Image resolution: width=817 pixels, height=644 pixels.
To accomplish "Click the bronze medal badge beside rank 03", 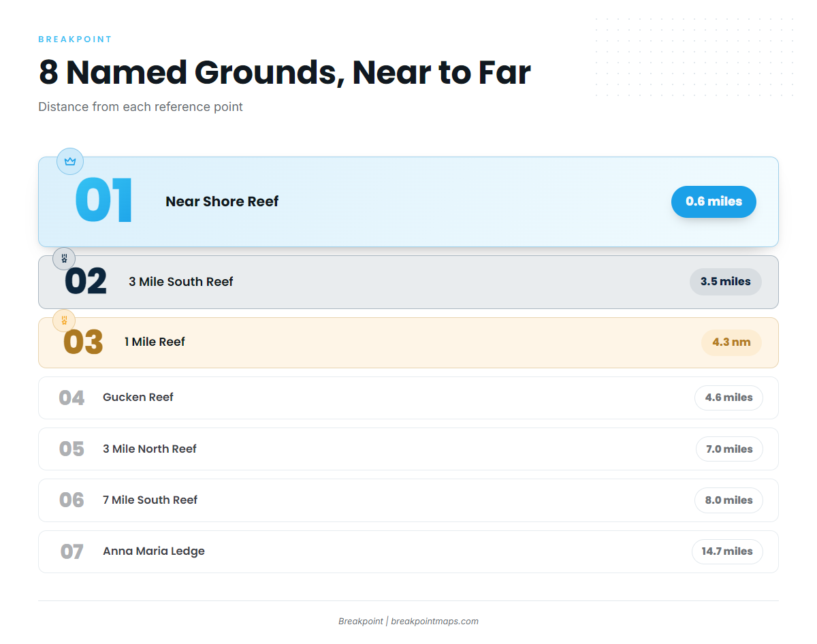I will (64, 320).
